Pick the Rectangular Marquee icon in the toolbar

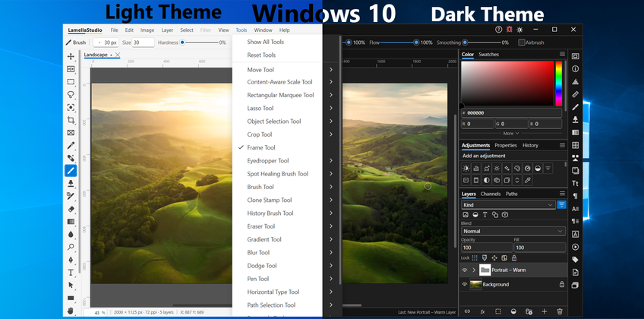point(71,82)
